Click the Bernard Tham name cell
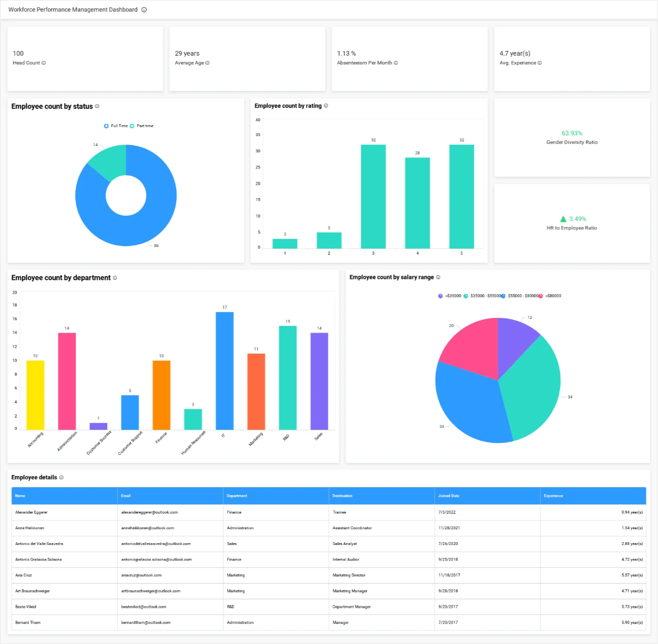The image size is (658, 644). click(65, 623)
